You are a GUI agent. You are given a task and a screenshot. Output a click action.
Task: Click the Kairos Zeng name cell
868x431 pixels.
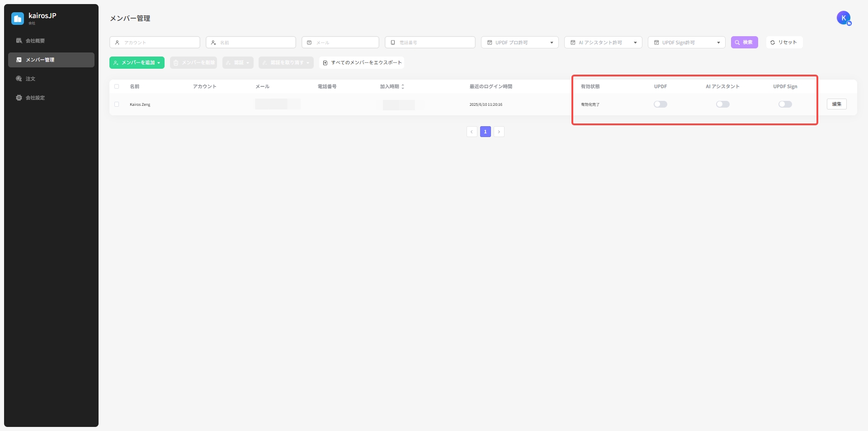(140, 104)
